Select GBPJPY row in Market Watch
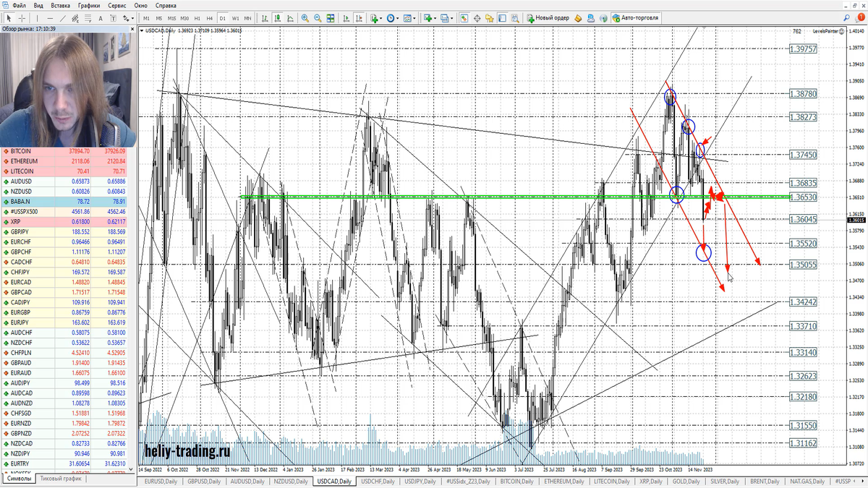The height and width of the screenshot is (488, 868). [x=65, y=231]
